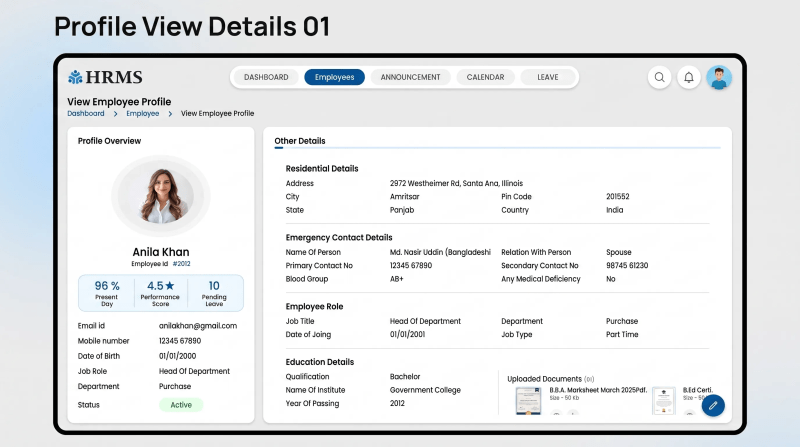800x447 pixels.
Task: Click secondary contact number 98745 61230
Action: 627,265
